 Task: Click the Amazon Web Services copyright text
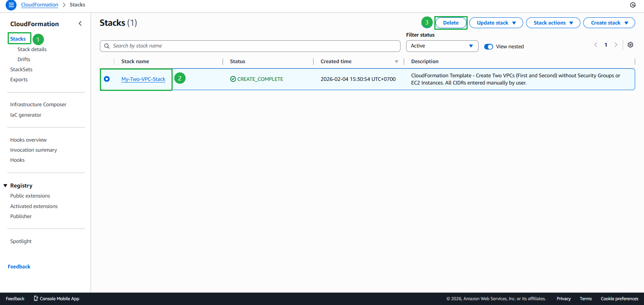[x=496, y=299]
